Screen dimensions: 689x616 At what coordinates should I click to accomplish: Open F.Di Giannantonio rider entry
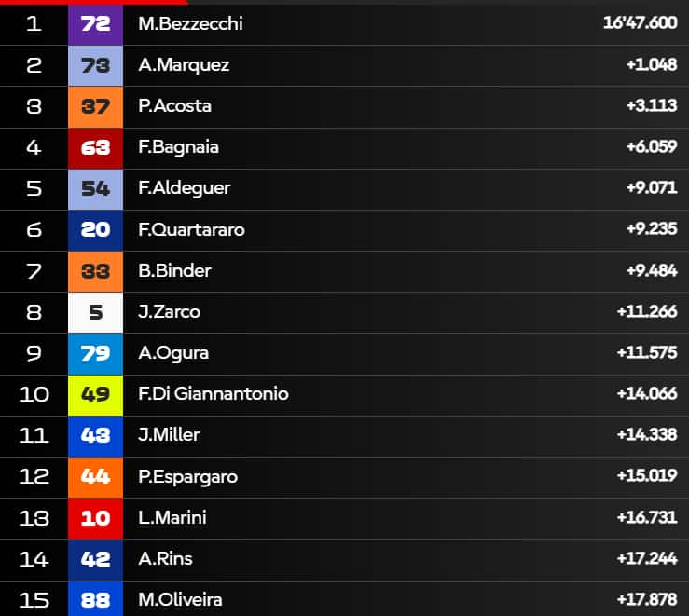(x=214, y=393)
